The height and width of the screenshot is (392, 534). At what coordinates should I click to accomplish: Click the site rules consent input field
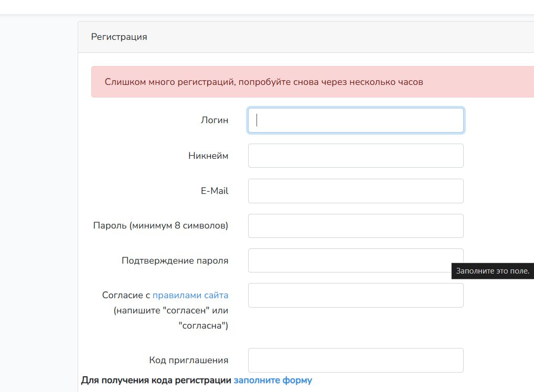click(355, 296)
